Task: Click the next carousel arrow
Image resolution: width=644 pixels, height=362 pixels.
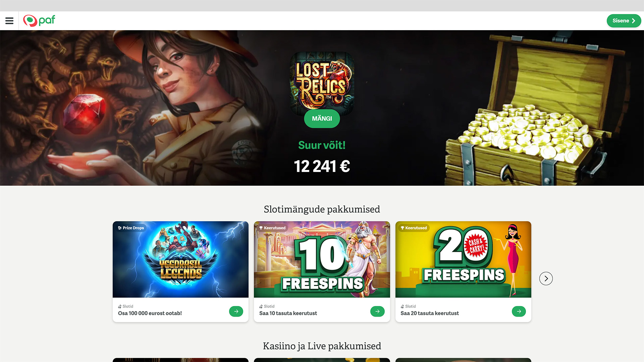Action: click(x=546, y=278)
